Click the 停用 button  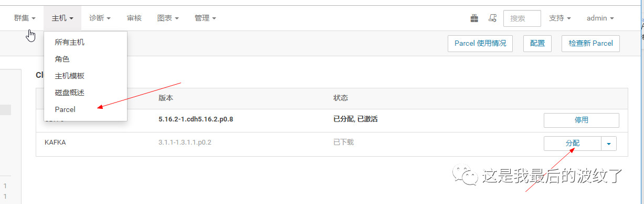(581, 120)
